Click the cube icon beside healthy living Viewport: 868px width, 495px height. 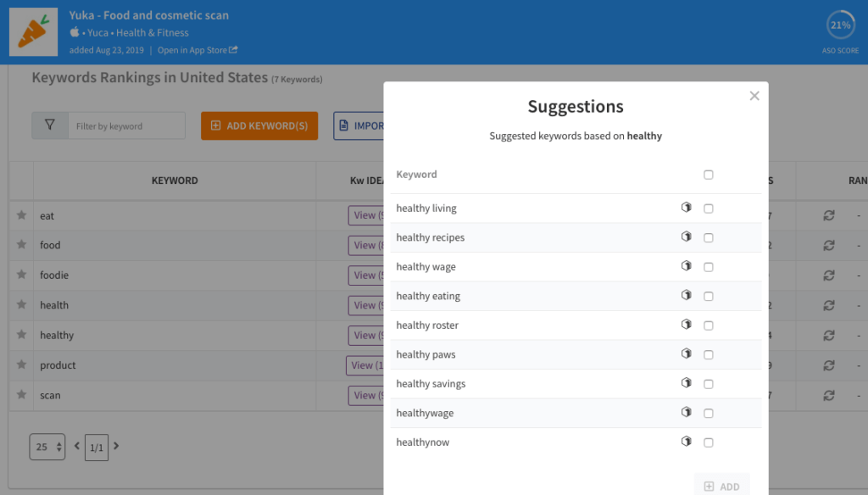[x=687, y=208]
